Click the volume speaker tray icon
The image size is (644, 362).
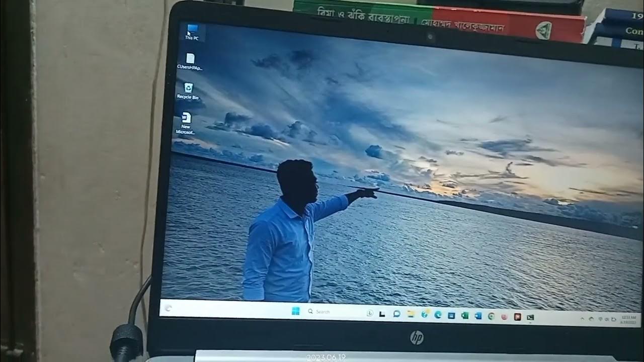click(607, 319)
